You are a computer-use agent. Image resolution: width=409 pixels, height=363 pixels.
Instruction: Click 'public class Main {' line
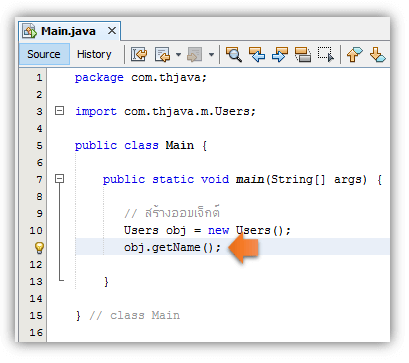click(141, 146)
